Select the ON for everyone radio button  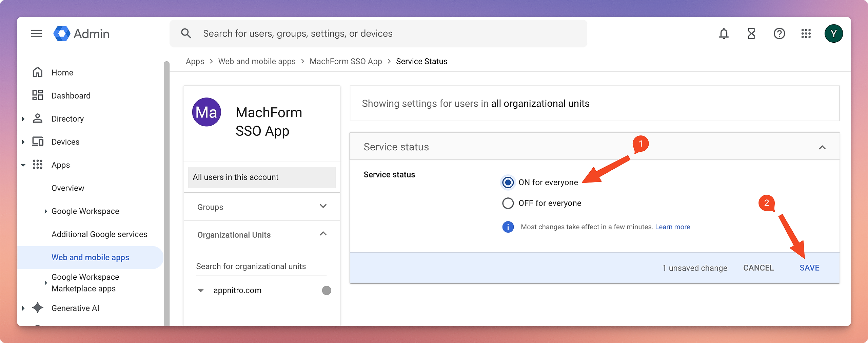pyautogui.click(x=508, y=183)
